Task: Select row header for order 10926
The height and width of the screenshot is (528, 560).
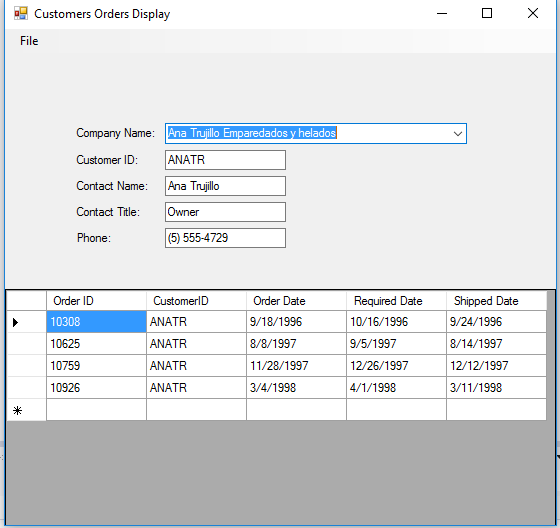Action: coord(27,388)
